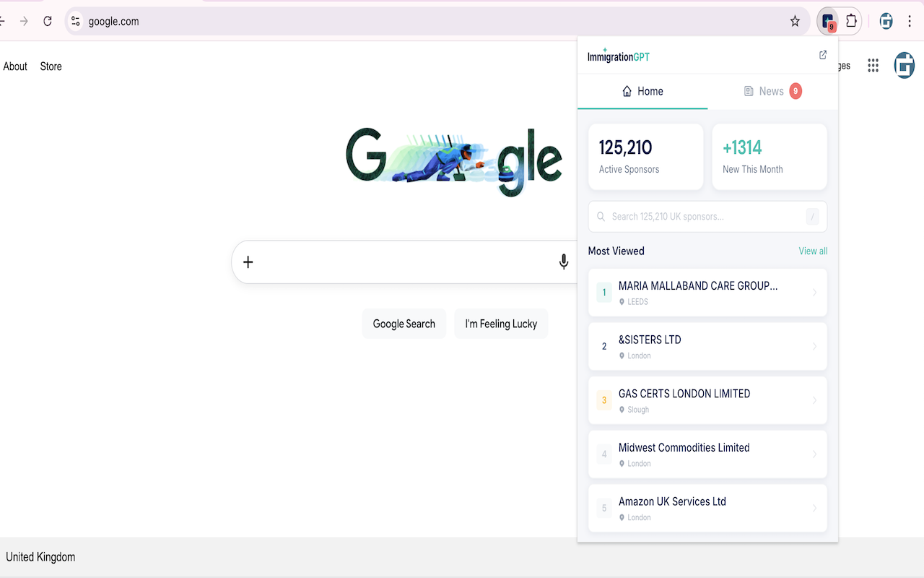The image size is (924, 578).
Task: Open the About link
Action: pyautogui.click(x=15, y=66)
